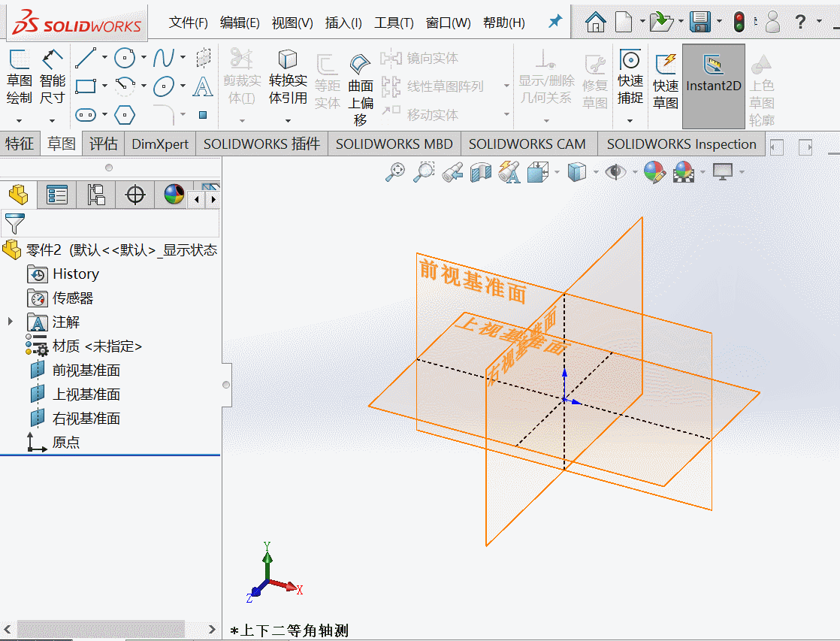Toggle Quick Snaps (快速捕捉)
840x641 pixels.
[630, 77]
